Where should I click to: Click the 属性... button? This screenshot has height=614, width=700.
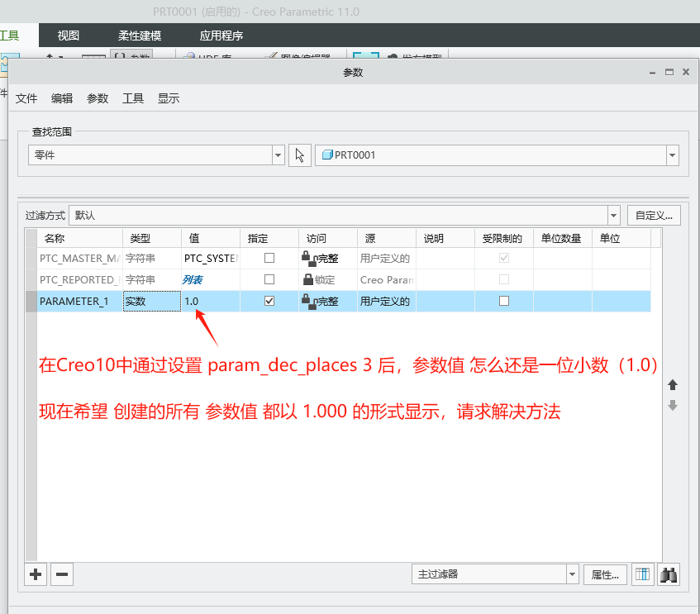605,574
